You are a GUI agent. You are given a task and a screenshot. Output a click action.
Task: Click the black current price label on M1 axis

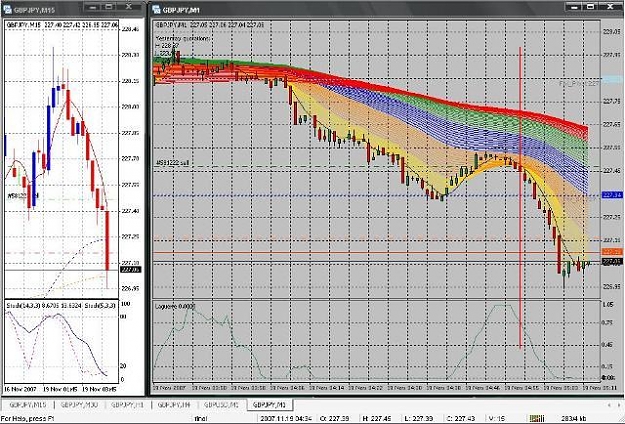(x=612, y=262)
